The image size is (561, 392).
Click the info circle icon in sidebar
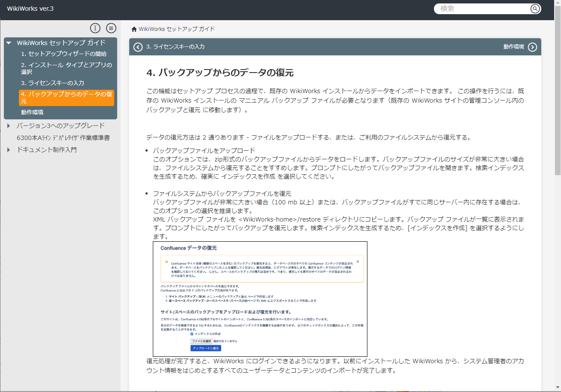[95, 28]
